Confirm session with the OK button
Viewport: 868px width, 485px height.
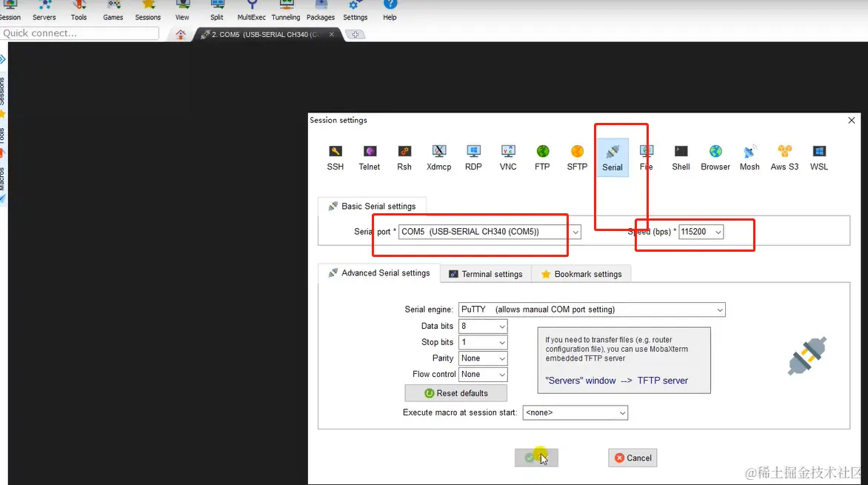(536, 458)
